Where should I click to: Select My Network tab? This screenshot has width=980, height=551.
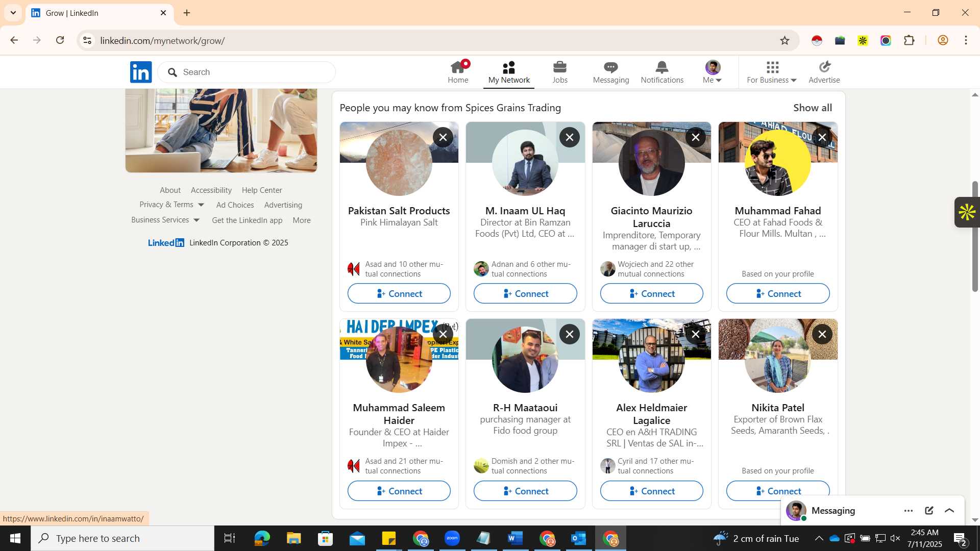pos(509,72)
